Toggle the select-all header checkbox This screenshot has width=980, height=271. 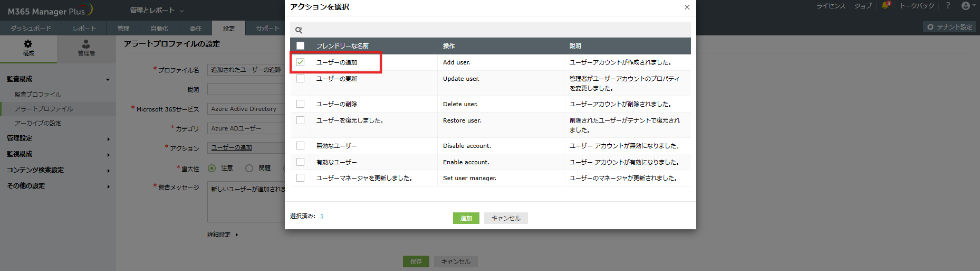click(x=300, y=46)
